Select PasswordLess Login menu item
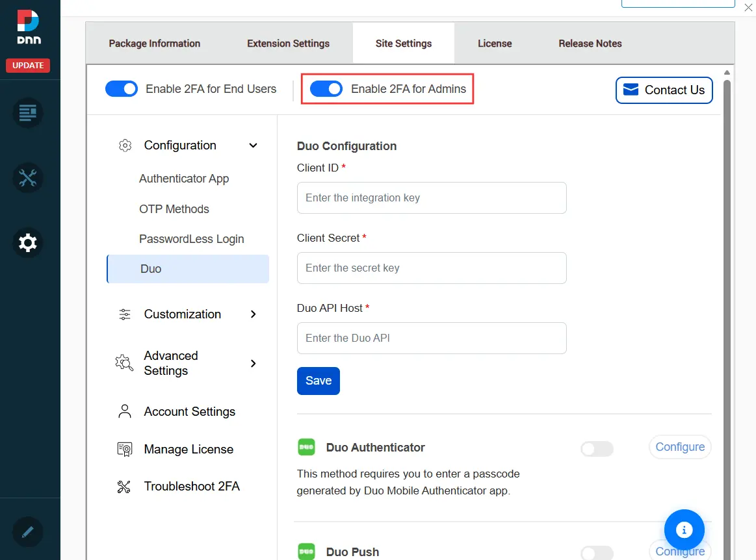The height and width of the screenshot is (560, 756). [191, 239]
